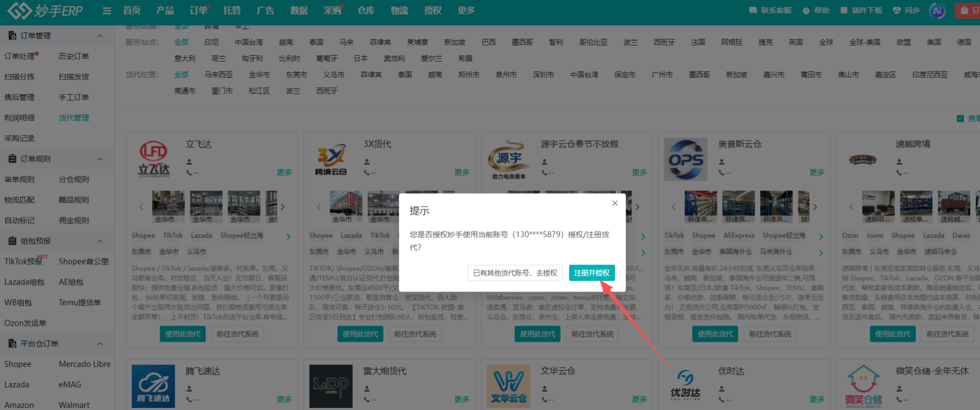Filter 货代位置 by 深圳市

(543, 75)
